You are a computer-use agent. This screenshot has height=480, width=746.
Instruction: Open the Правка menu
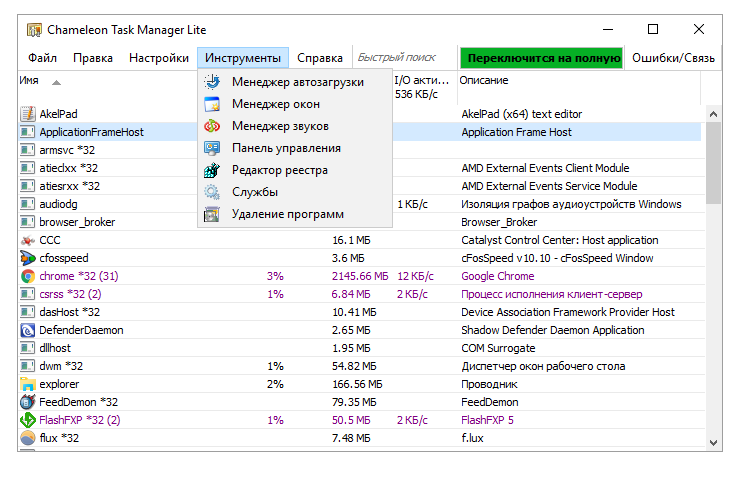[x=93, y=58]
